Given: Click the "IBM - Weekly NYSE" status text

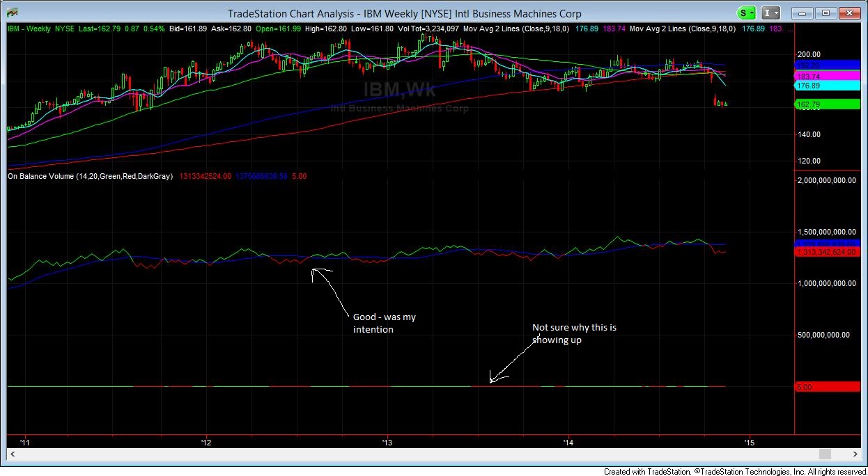Looking at the screenshot, I should click(x=42, y=29).
